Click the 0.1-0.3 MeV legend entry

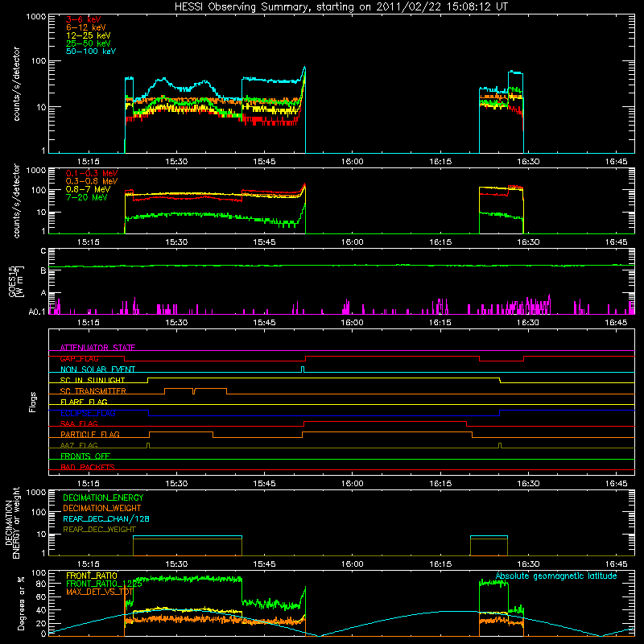(92, 173)
